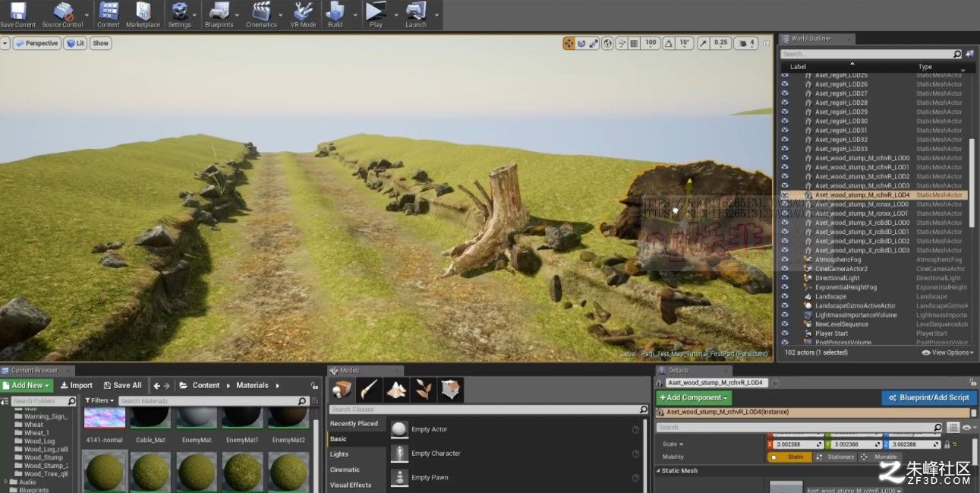Select the Recently Placed category in Modes

coord(354,424)
